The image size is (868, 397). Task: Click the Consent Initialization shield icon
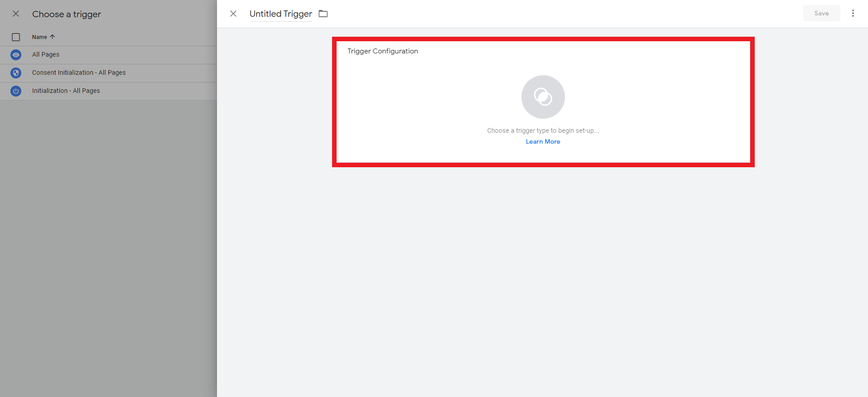pos(16,73)
